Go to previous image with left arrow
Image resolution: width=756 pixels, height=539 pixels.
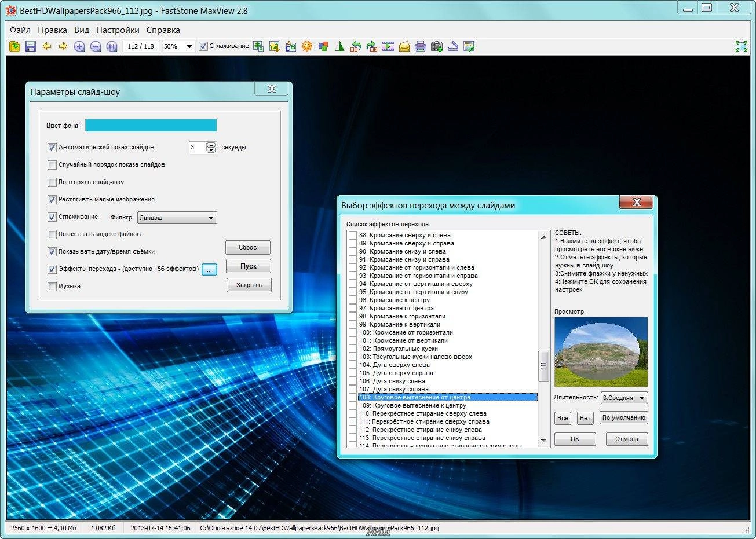[x=47, y=46]
